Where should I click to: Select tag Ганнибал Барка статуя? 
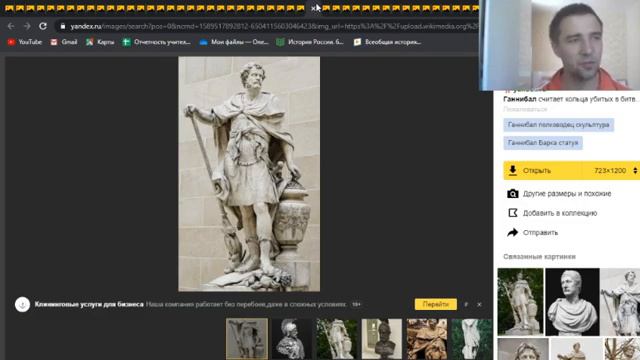pos(543,143)
